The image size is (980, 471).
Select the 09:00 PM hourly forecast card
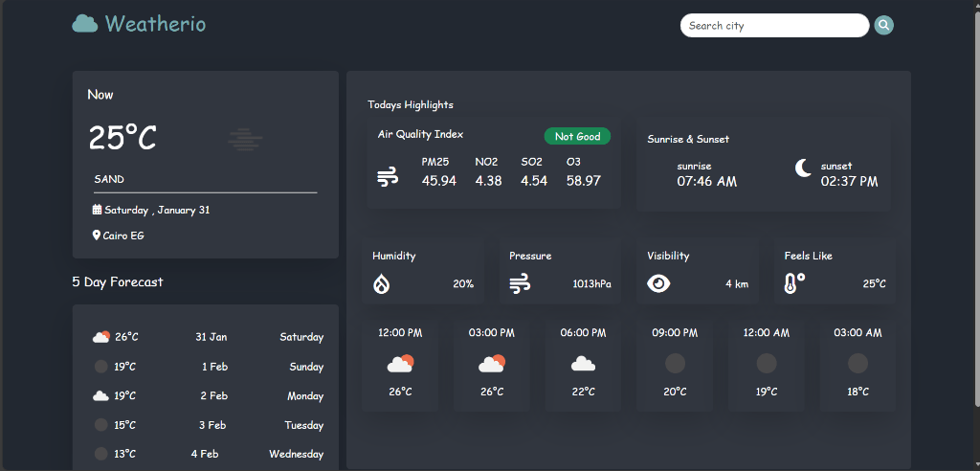click(x=675, y=365)
